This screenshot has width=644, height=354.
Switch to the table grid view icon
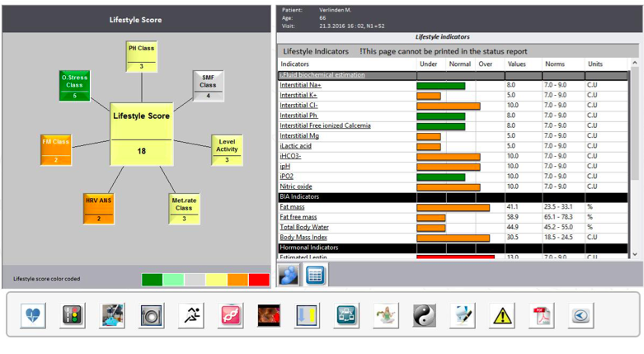(x=315, y=275)
